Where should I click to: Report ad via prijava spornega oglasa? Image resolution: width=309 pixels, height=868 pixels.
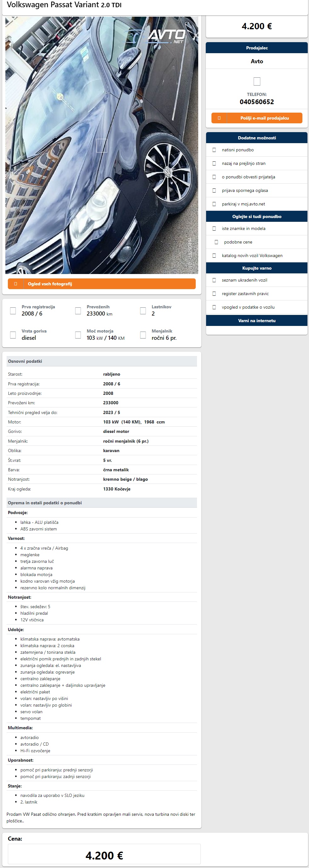tap(244, 190)
